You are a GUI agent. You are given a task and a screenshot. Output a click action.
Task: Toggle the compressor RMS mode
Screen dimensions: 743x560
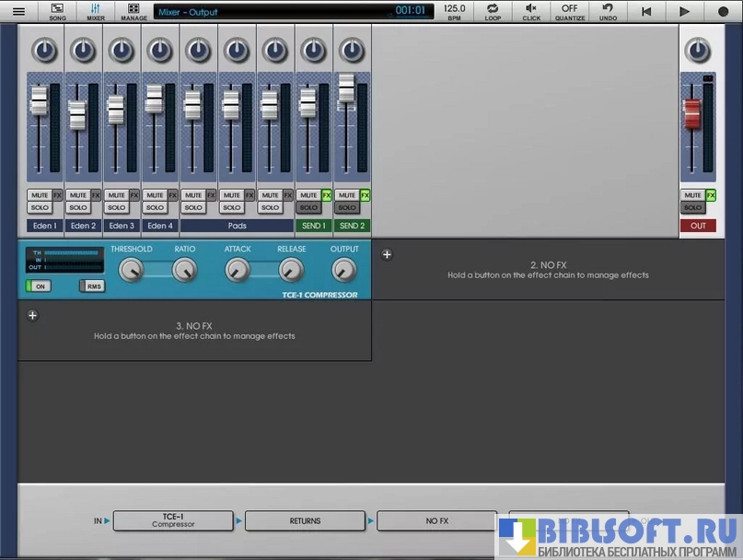point(91,286)
